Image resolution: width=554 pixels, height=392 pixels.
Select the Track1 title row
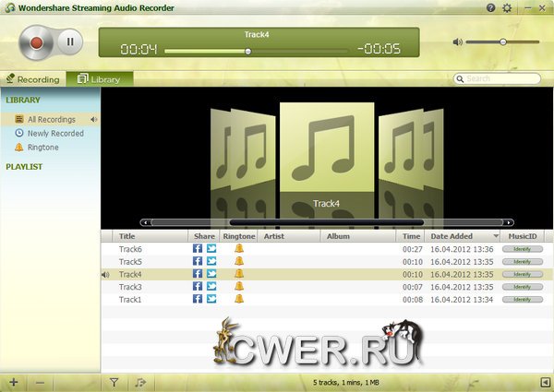click(x=130, y=300)
